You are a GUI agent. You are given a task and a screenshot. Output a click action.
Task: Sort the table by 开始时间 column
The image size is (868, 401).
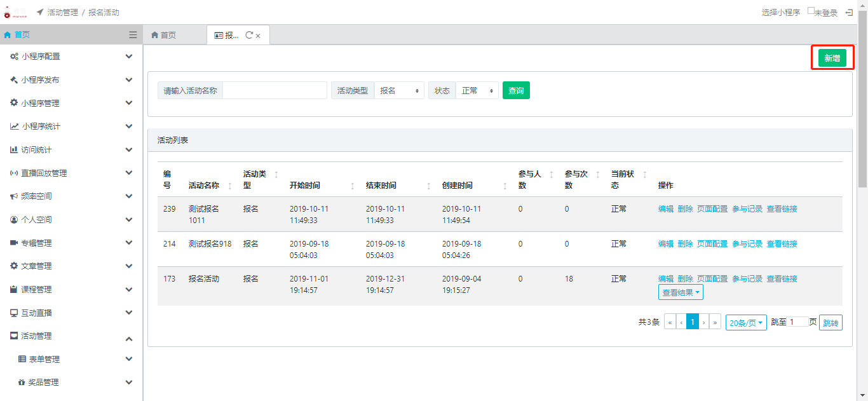[x=353, y=186]
